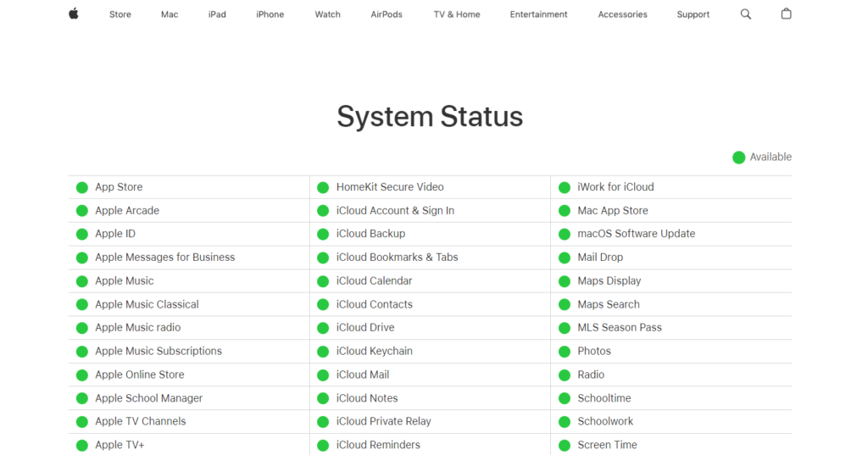Click green dot beside HomeKit Secure Video
868x455 pixels.
[323, 187]
